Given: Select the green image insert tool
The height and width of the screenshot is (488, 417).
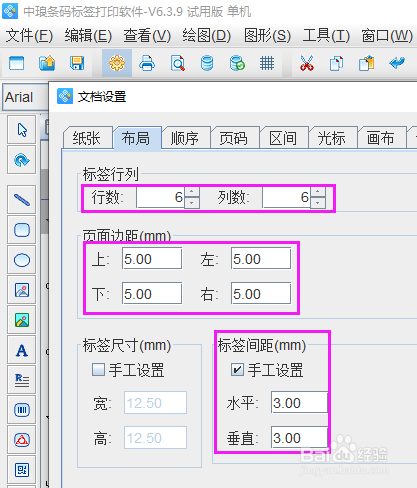Looking at the screenshot, I should (22, 320).
